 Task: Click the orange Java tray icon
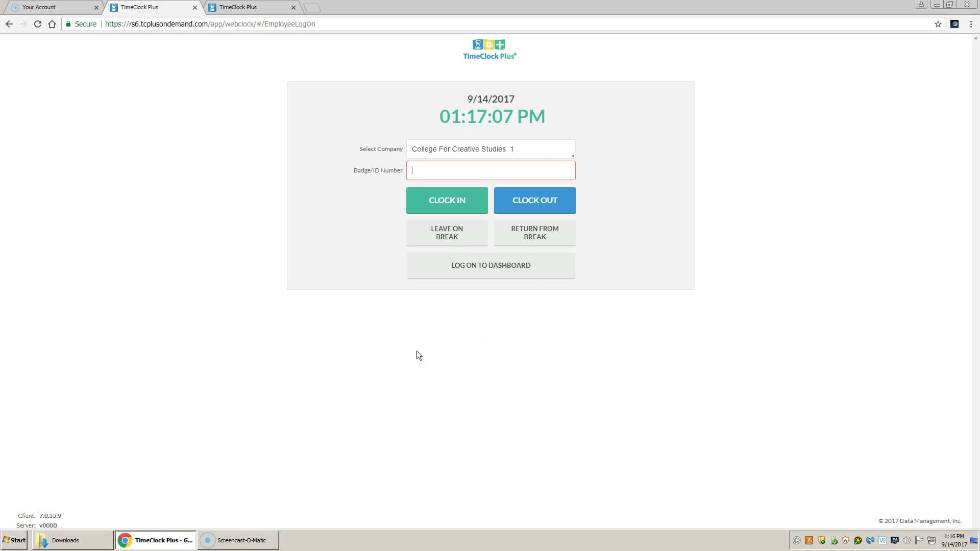(809, 540)
